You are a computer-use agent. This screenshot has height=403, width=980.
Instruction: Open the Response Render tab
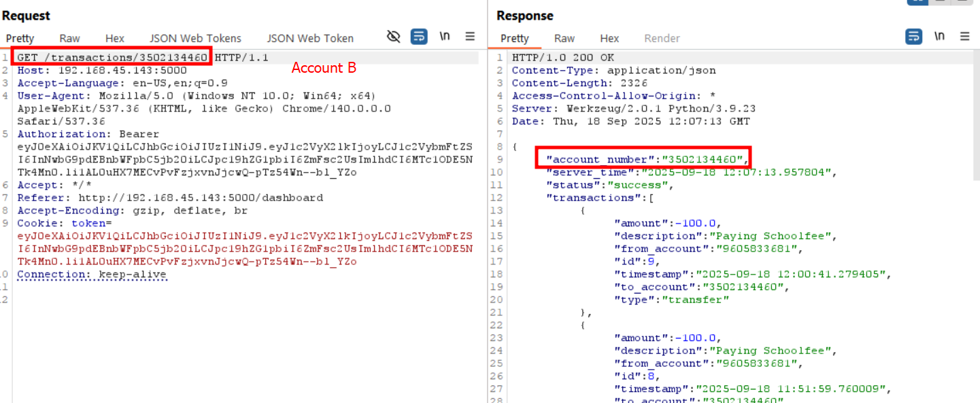click(662, 39)
